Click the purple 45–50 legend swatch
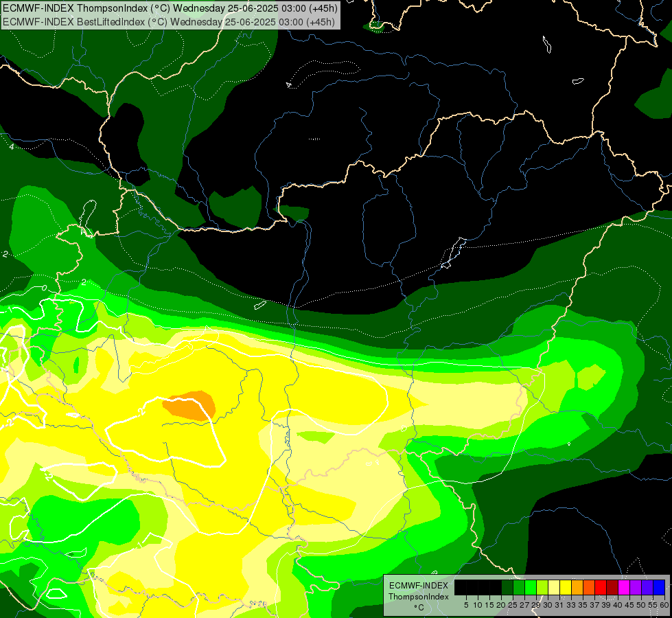The image size is (672, 618). pyautogui.click(x=636, y=587)
